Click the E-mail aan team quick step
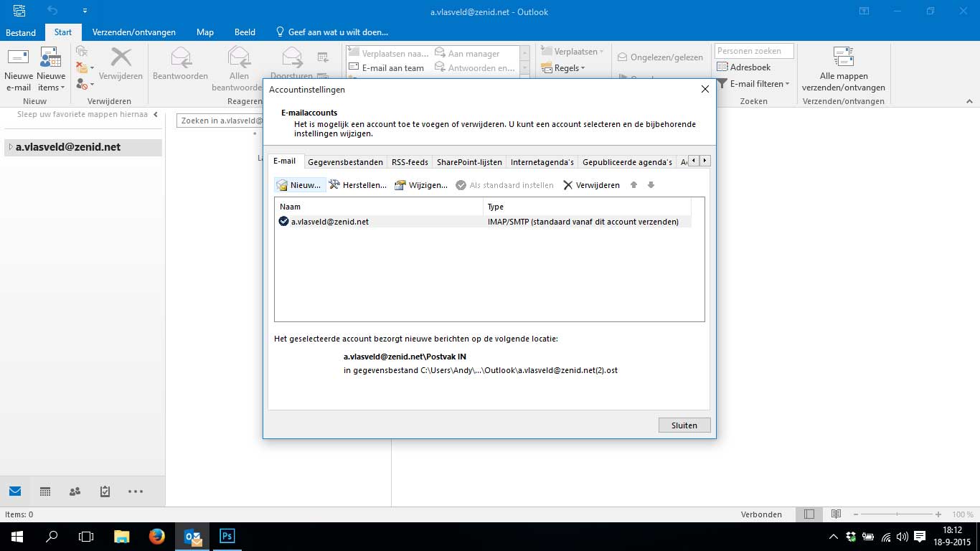 [387, 68]
